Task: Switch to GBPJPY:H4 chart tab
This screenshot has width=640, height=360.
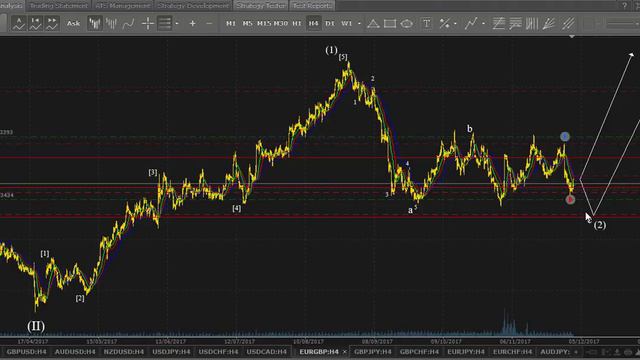Action: pyautogui.click(x=373, y=351)
